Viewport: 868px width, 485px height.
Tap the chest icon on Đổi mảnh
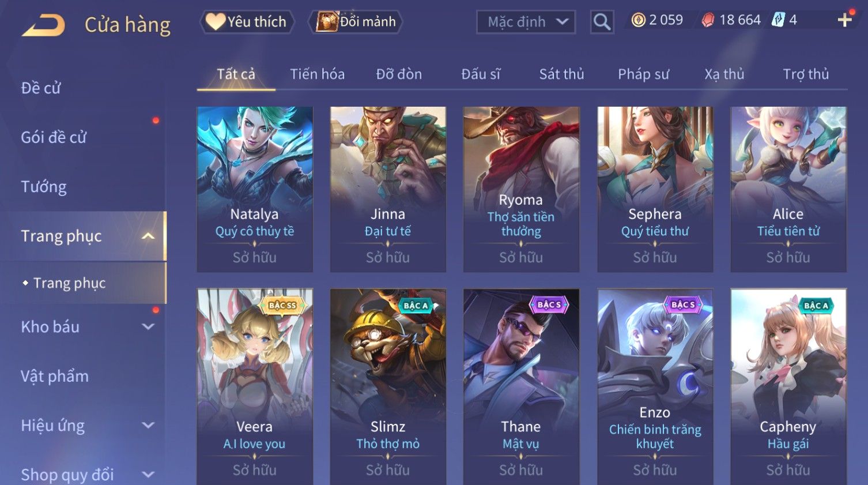(x=327, y=21)
